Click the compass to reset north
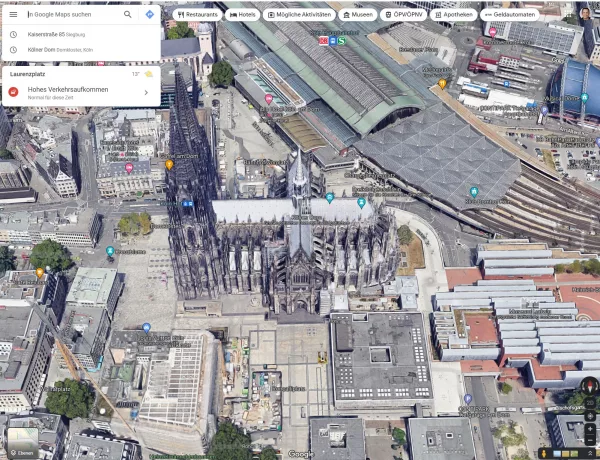The image size is (600, 460). point(590,386)
